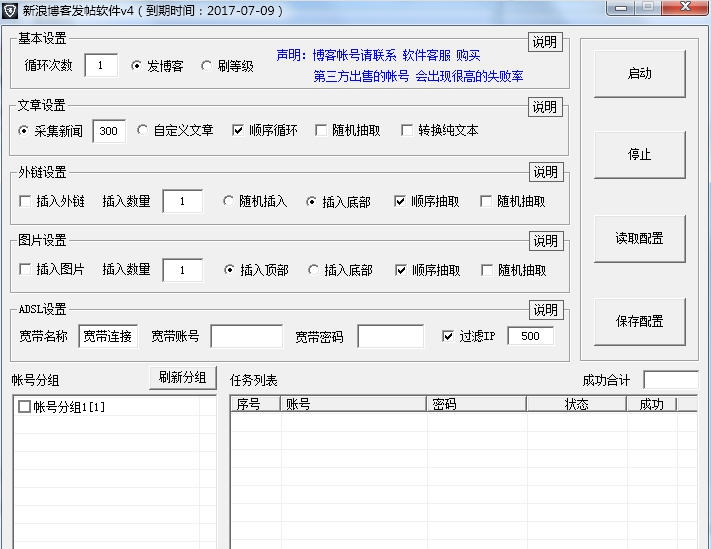Screen dimensions: 711x549
Task: Click the 启动 start button
Action: 639,73
